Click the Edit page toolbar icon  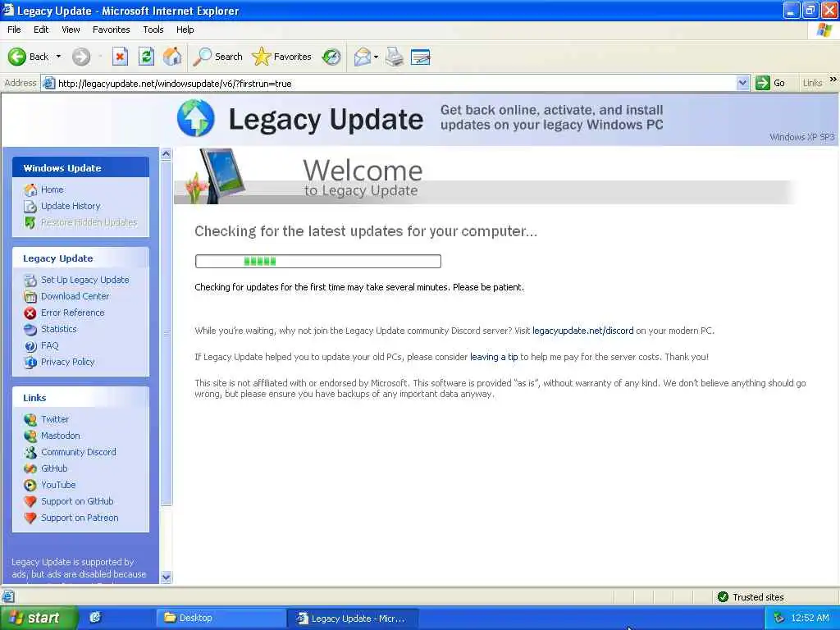click(x=421, y=57)
